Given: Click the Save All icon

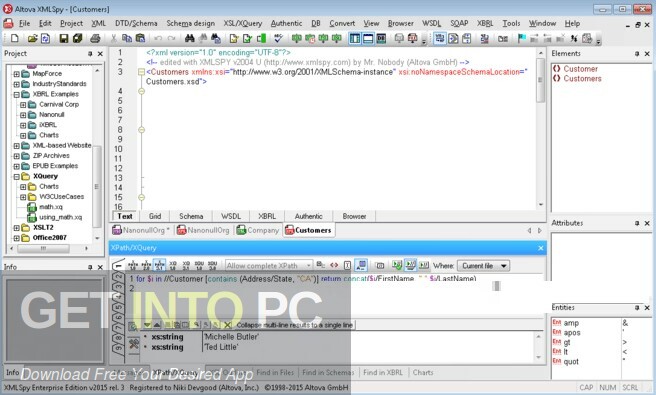Looking at the screenshot, I should (x=77, y=38).
